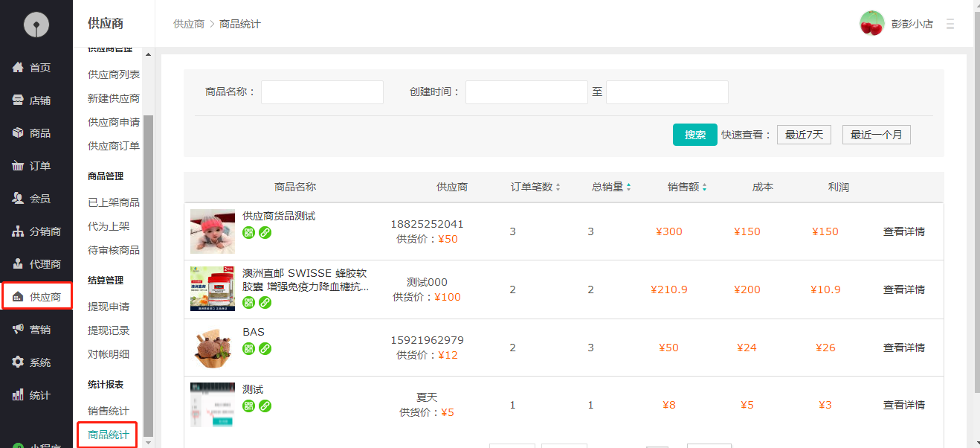Open 供应商列表 in the submenu

click(x=113, y=74)
